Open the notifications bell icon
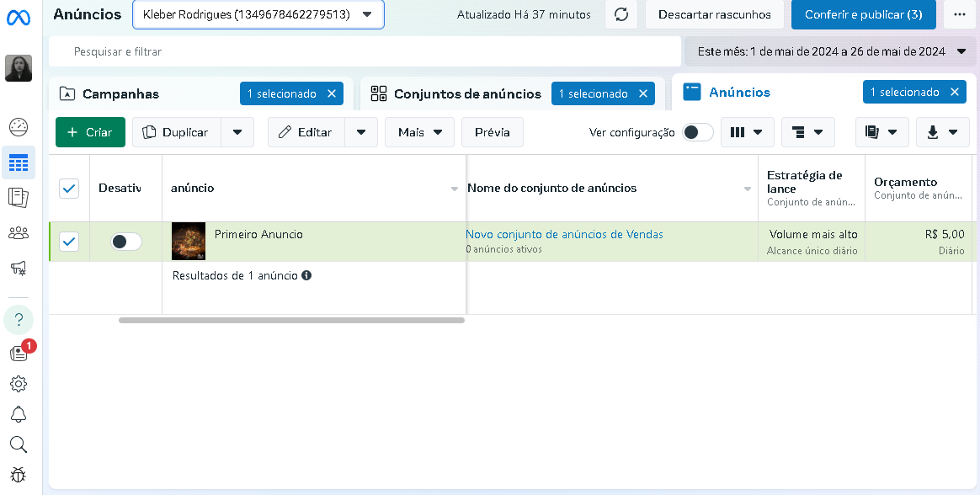The height and width of the screenshot is (495, 980). coord(19,413)
